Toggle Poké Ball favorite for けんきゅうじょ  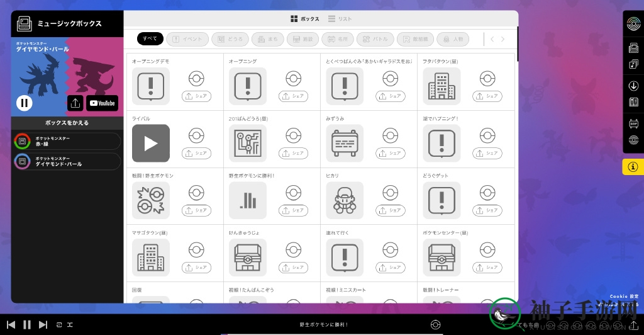(293, 250)
